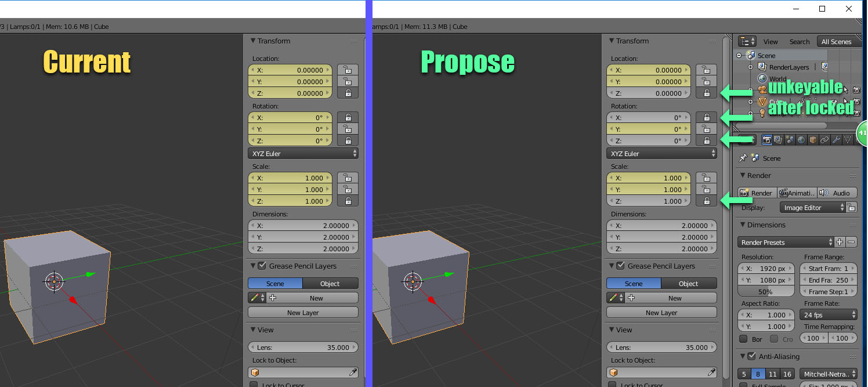Open XYZ Euler dropdown in Current panel

coord(303,154)
